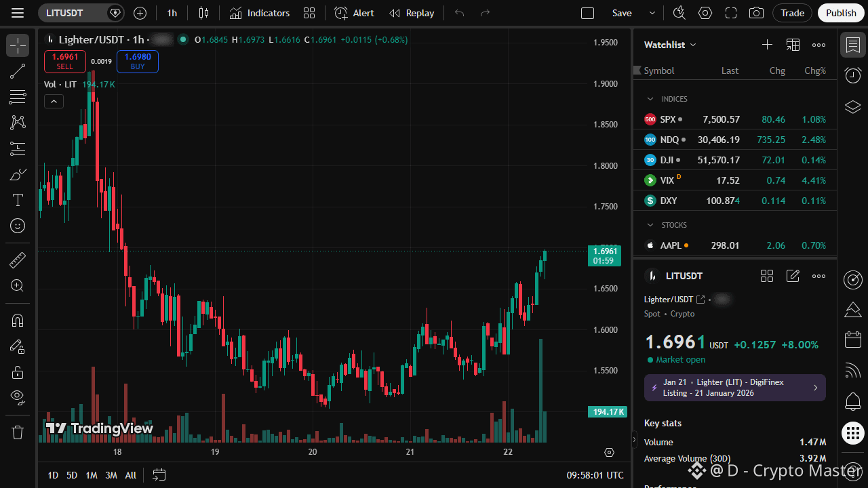Select the 1M time range
The height and width of the screenshot is (488, 868).
pyautogui.click(x=92, y=475)
